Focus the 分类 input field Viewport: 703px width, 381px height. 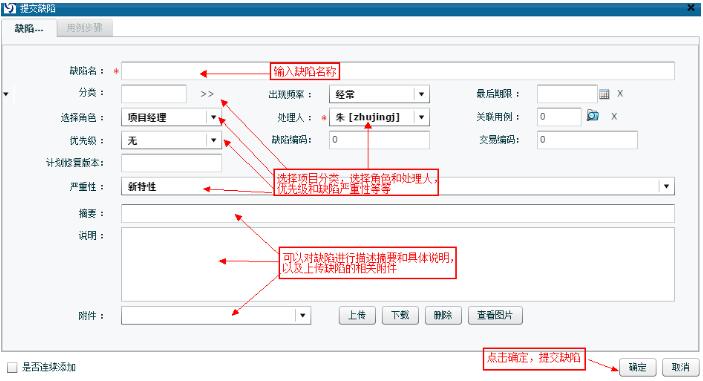tap(154, 94)
